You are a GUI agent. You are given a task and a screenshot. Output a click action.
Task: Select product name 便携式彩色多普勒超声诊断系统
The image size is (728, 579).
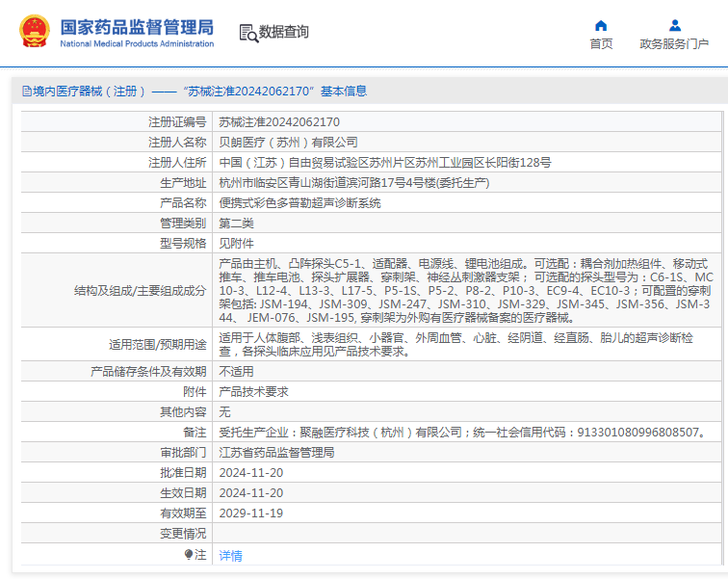click(x=299, y=203)
